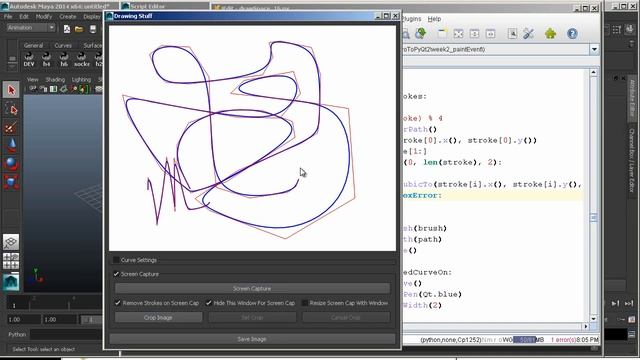This screenshot has width=640, height=360.
Task: Open the Help menu in code editor
Action: pos(434,19)
